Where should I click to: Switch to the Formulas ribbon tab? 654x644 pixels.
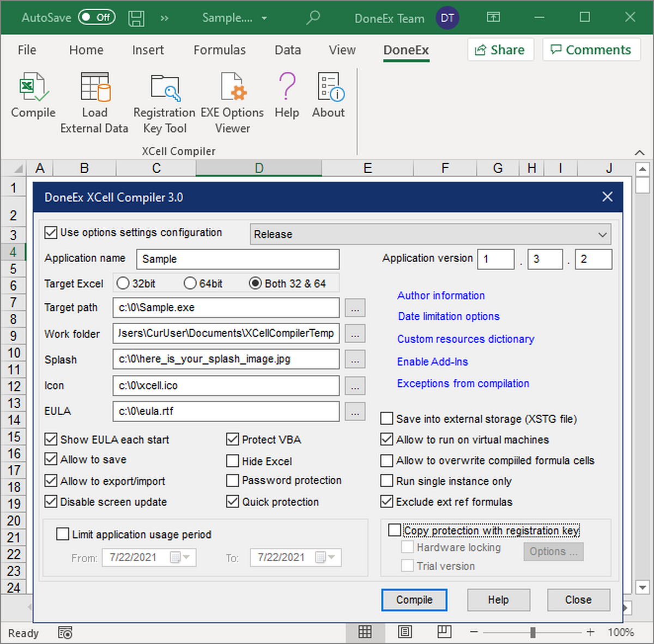(219, 50)
